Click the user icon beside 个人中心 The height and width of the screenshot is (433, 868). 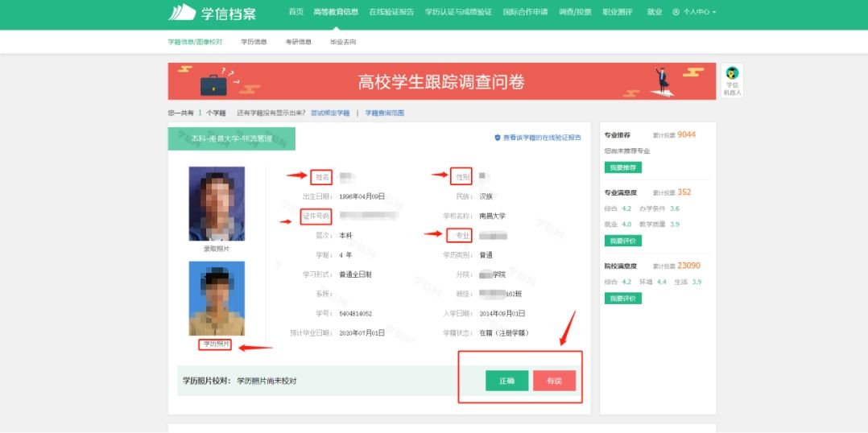(676, 12)
